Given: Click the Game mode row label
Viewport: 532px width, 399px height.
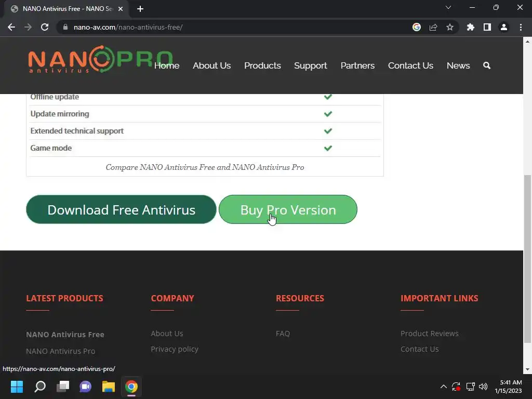Looking at the screenshot, I should [x=51, y=148].
